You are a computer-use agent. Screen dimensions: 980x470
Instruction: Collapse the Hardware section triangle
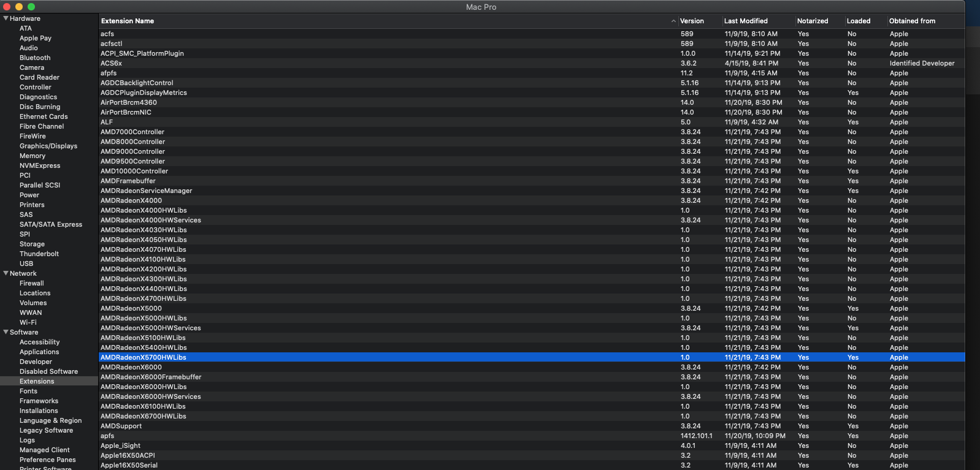tap(6, 18)
